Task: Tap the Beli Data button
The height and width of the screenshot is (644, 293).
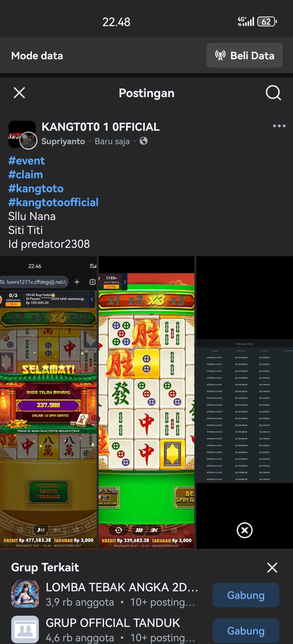Action: 244,55
